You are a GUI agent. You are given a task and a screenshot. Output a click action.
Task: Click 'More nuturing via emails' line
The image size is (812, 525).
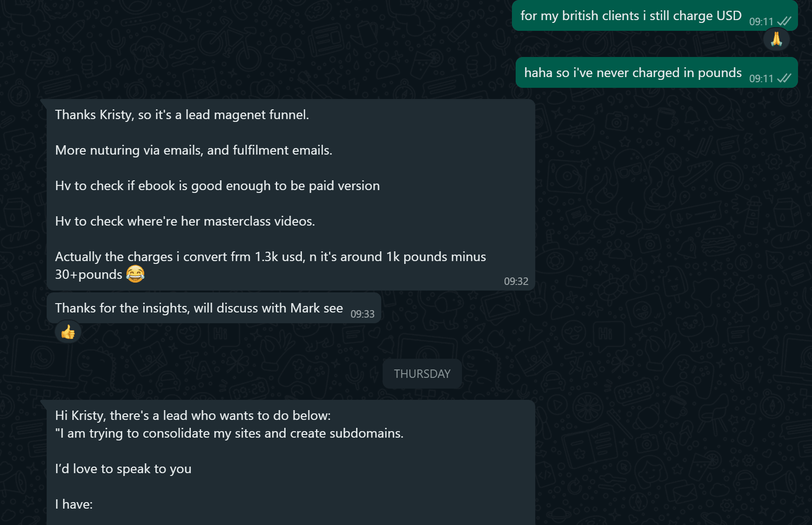click(x=194, y=150)
